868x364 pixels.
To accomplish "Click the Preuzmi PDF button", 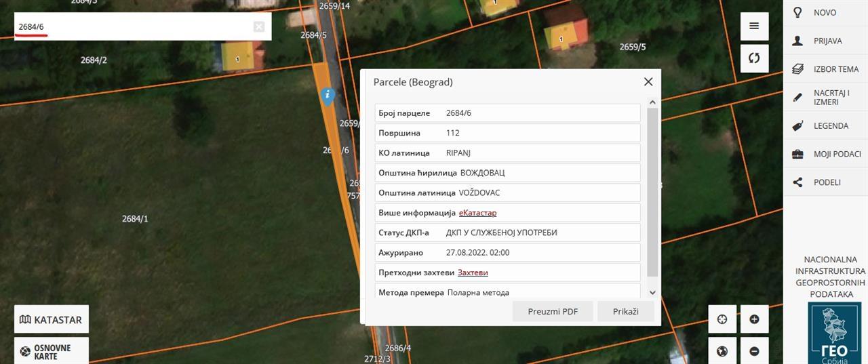I will [553, 311].
